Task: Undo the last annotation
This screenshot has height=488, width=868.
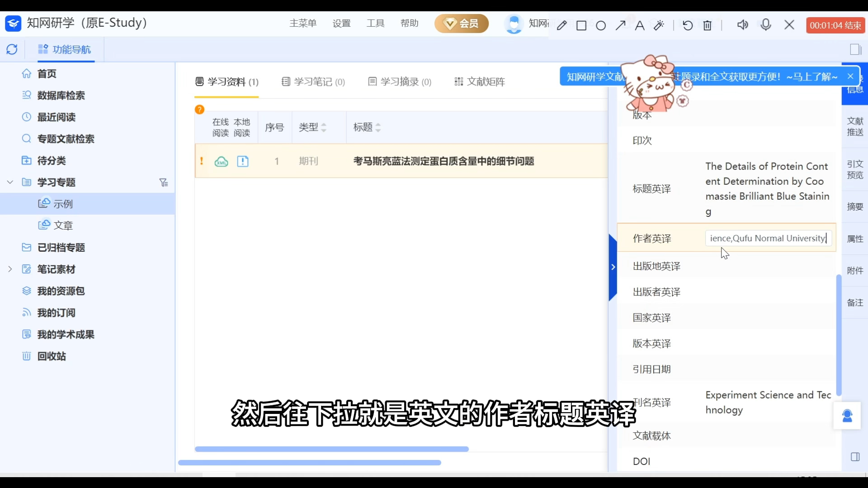Action: click(x=688, y=25)
